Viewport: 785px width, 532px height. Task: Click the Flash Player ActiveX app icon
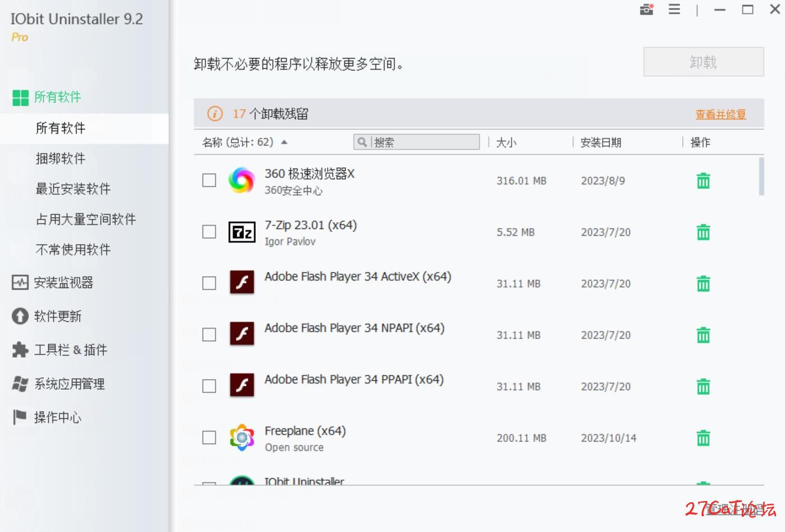(x=242, y=283)
